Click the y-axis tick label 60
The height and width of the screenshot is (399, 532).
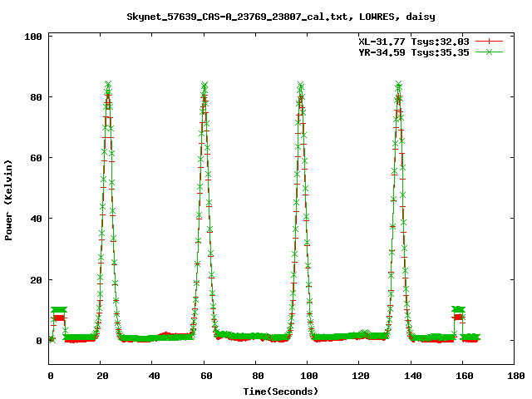point(36,158)
